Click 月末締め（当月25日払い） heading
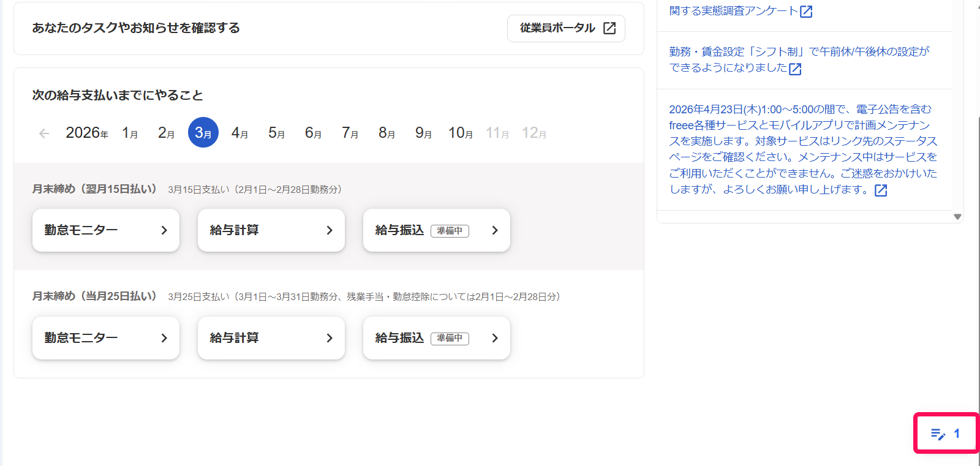 click(x=94, y=296)
